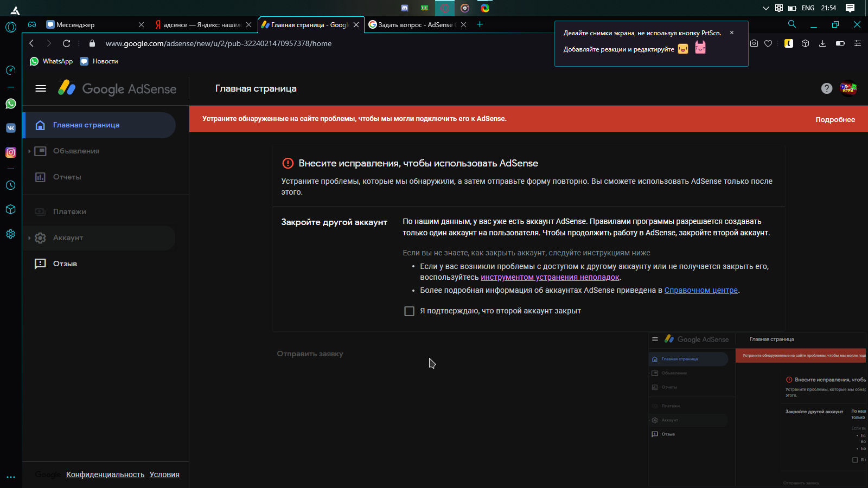Click the Opera GX taskbar icon
This screenshot has width=868, height=488.
click(x=445, y=8)
